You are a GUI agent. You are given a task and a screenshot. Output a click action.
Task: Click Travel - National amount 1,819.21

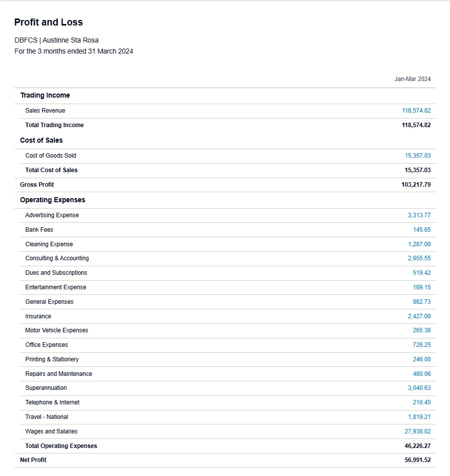pos(419,417)
